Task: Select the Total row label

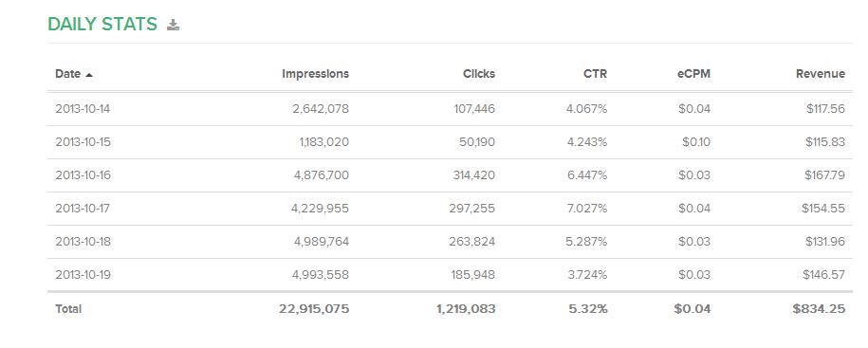Action: click(68, 309)
